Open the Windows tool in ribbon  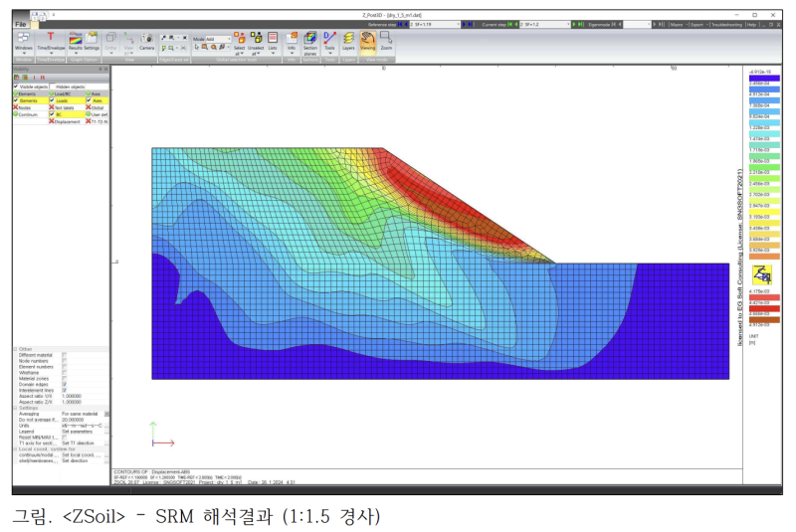pos(23,42)
